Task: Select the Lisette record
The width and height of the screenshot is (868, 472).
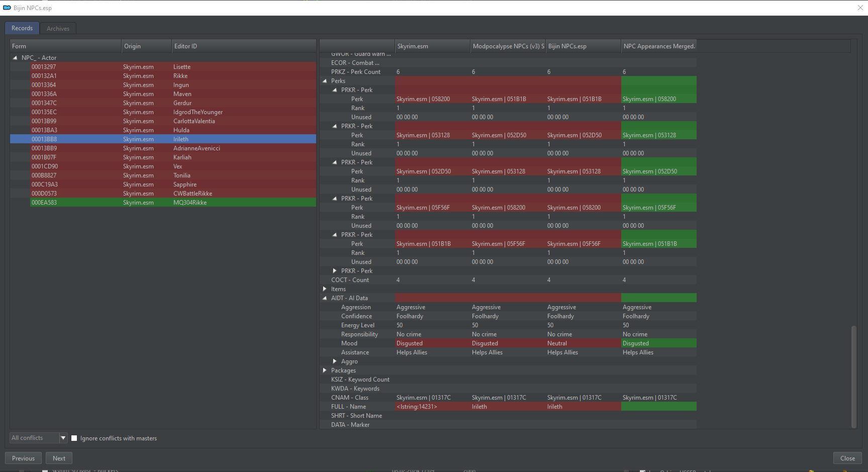Action: [163, 67]
